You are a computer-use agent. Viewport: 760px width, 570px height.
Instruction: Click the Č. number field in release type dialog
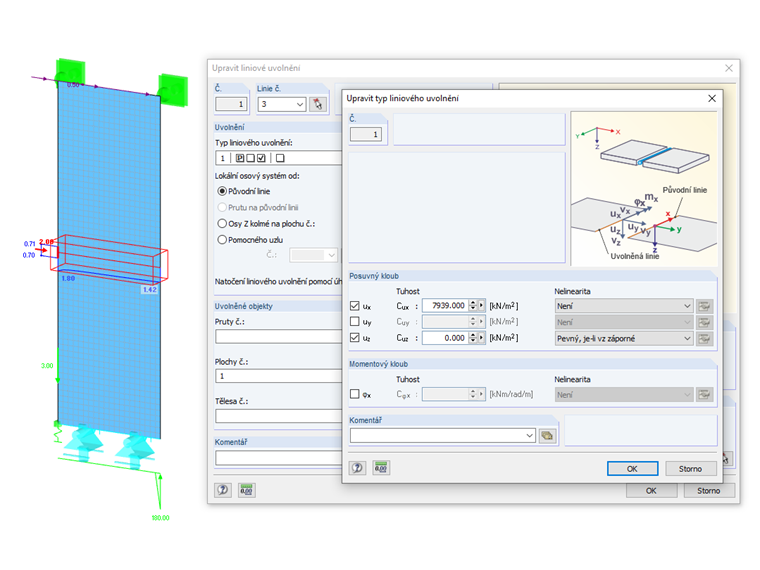tap(366, 134)
